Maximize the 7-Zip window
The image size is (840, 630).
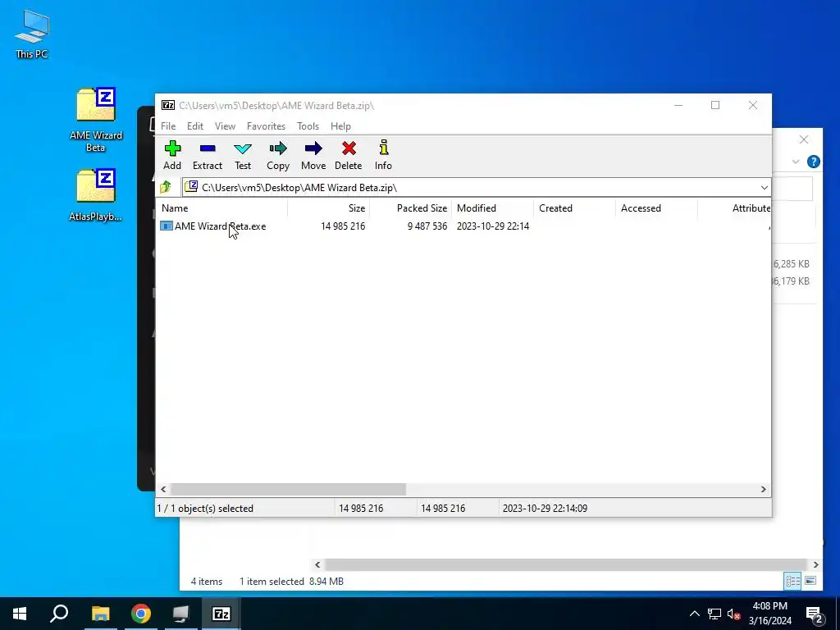[715, 106]
